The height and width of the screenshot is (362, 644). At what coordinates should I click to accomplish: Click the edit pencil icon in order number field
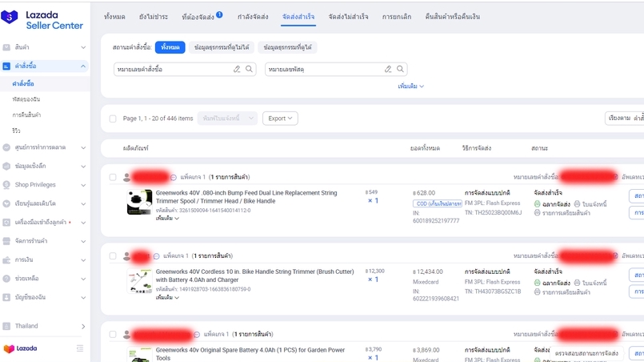point(237,69)
